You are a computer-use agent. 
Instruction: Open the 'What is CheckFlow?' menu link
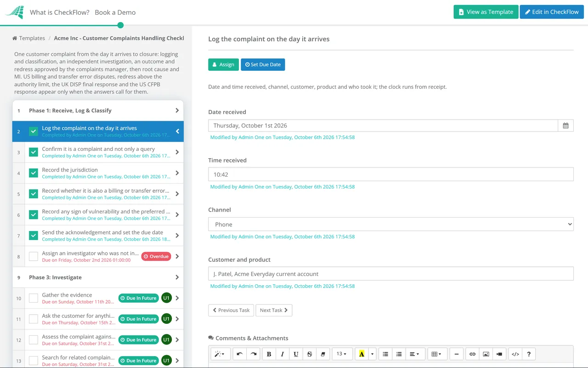point(60,12)
